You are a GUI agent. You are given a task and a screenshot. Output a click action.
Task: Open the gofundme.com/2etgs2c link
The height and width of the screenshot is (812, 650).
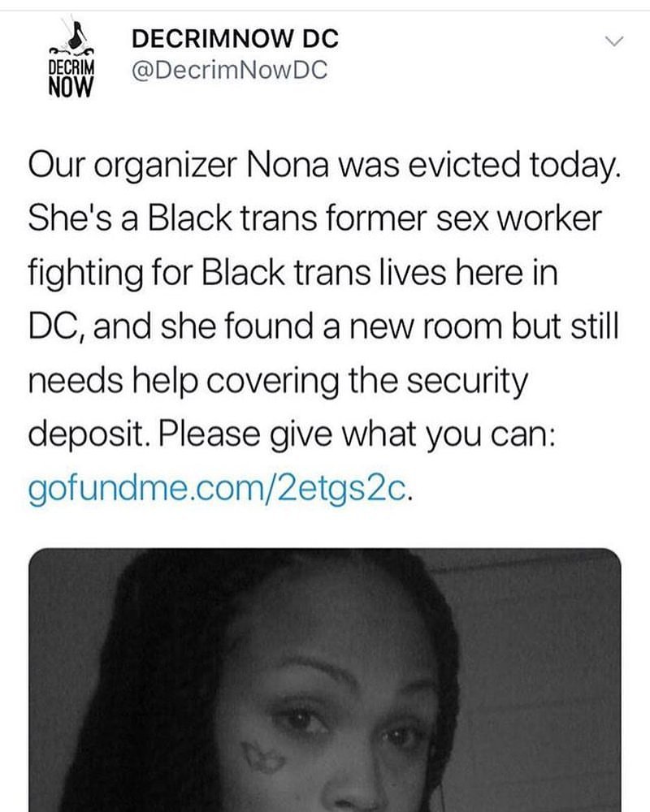[x=221, y=490]
